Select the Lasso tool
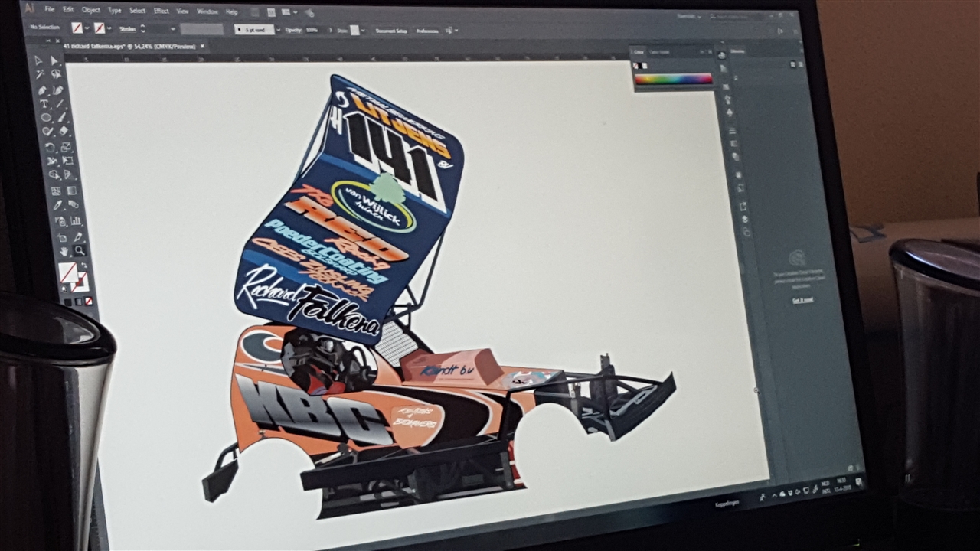 pos(57,73)
